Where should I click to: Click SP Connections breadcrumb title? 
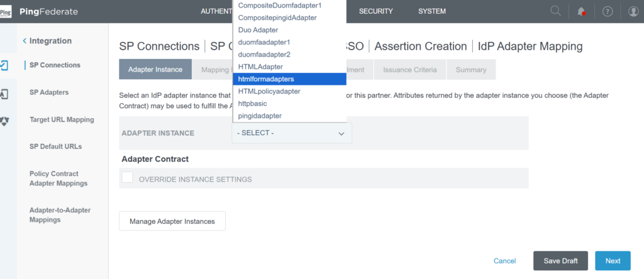159,46
